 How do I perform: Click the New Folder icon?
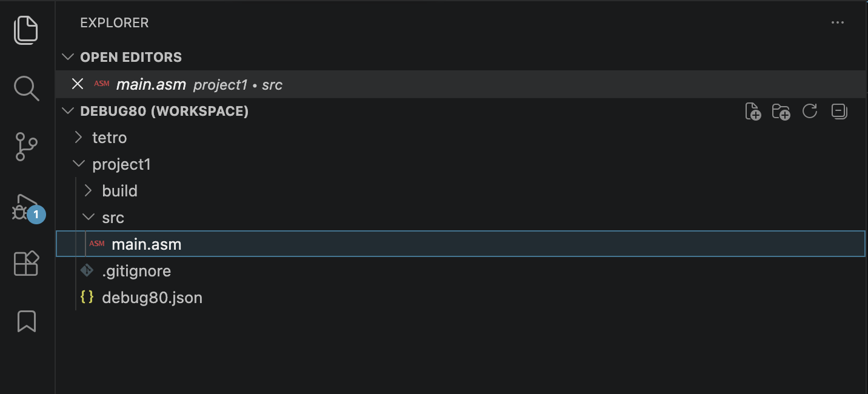pyautogui.click(x=781, y=112)
